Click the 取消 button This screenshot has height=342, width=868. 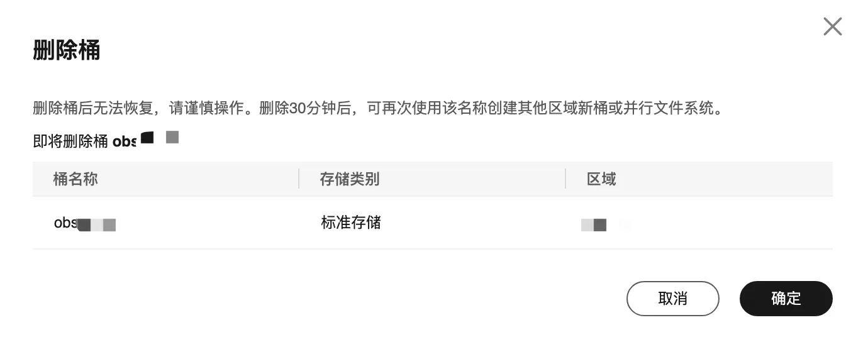[672, 299]
